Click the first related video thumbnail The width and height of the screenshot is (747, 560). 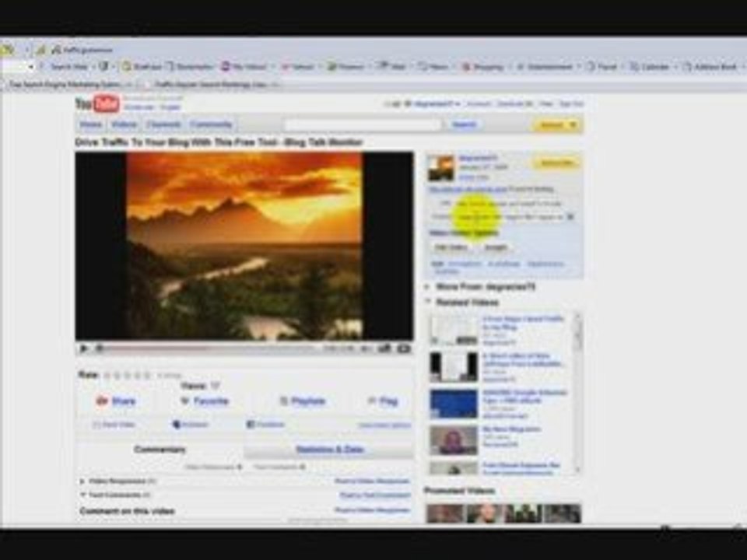(x=454, y=330)
